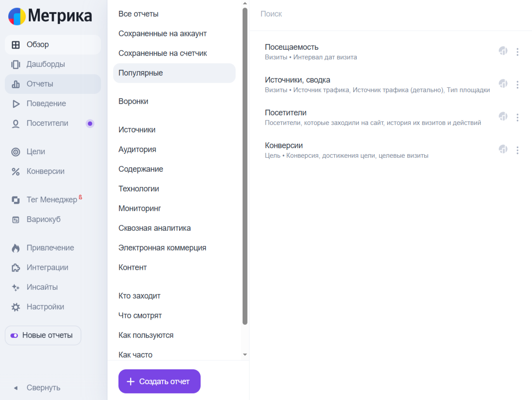Viewport: 532px width, 400px height.
Task: Open three-dot menu for Посетители report
Action: 518,117
